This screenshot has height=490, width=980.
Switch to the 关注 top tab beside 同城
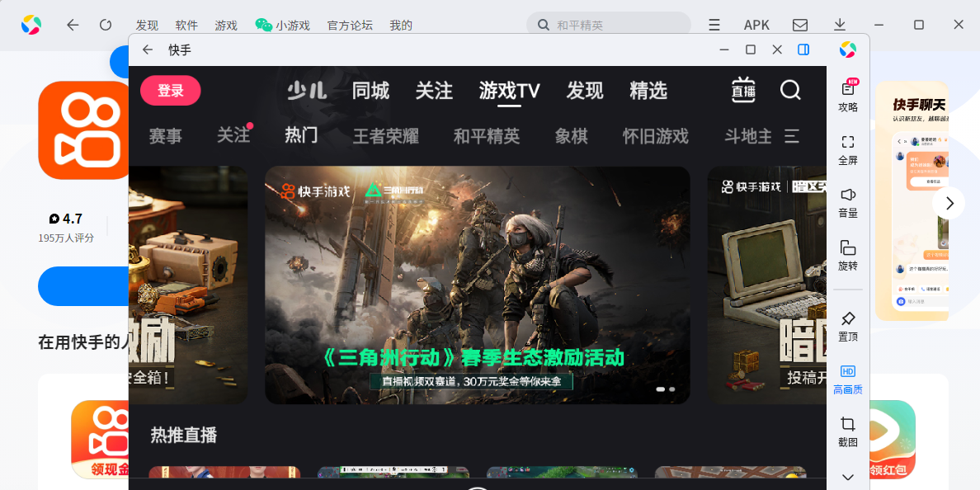coord(434,92)
